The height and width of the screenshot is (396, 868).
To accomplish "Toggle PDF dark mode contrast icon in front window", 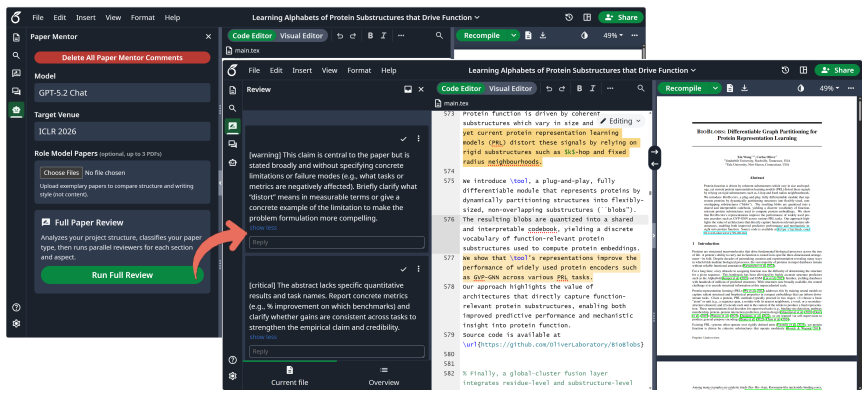I will (800, 89).
